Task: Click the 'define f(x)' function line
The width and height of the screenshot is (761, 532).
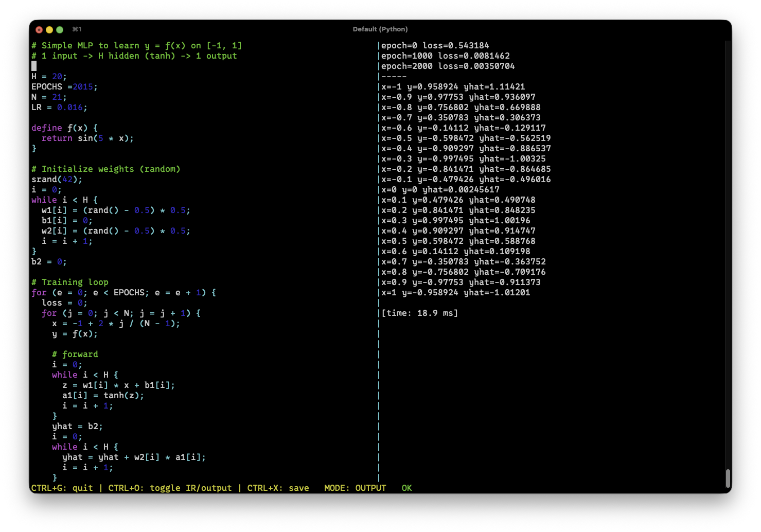Action: [64, 128]
